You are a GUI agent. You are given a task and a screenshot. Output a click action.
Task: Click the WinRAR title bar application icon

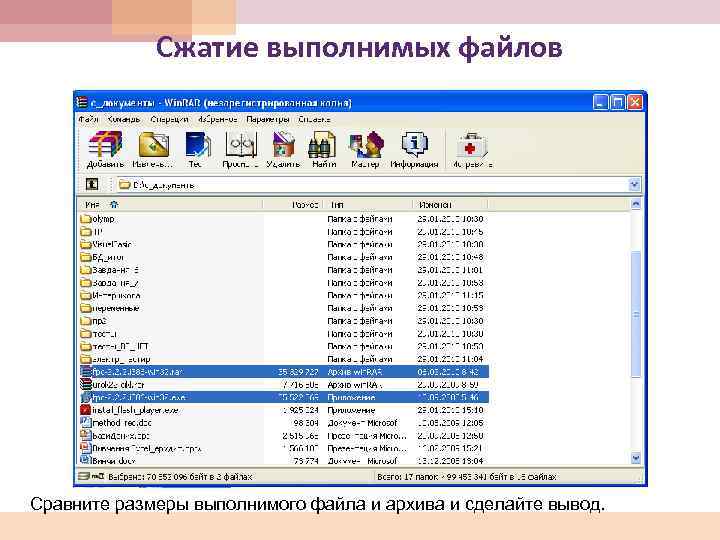click(x=83, y=103)
